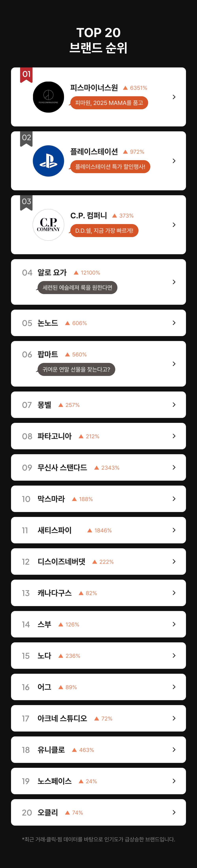Screen dimensions: 197x868
Task: Click the orange rise arrow beside 12100%
Action: [76, 273]
